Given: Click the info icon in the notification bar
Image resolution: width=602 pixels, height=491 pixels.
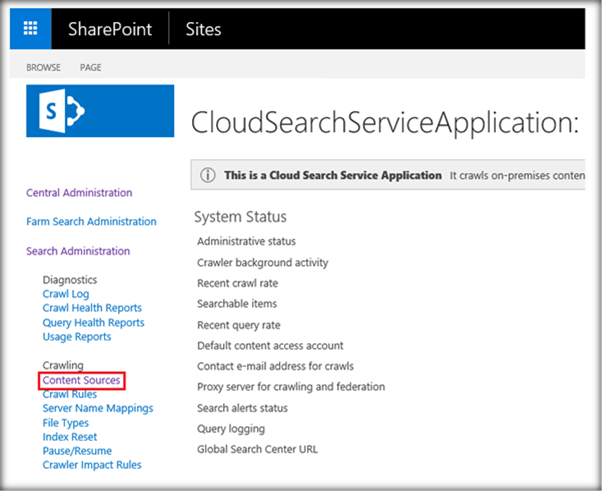Looking at the screenshot, I should (x=208, y=175).
